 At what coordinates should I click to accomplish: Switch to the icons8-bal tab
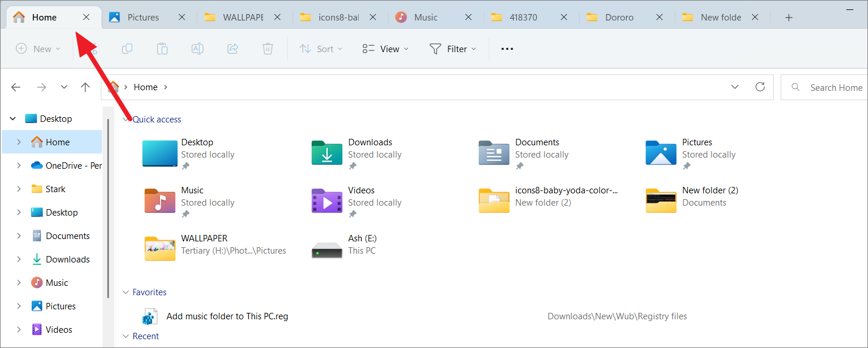click(338, 18)
